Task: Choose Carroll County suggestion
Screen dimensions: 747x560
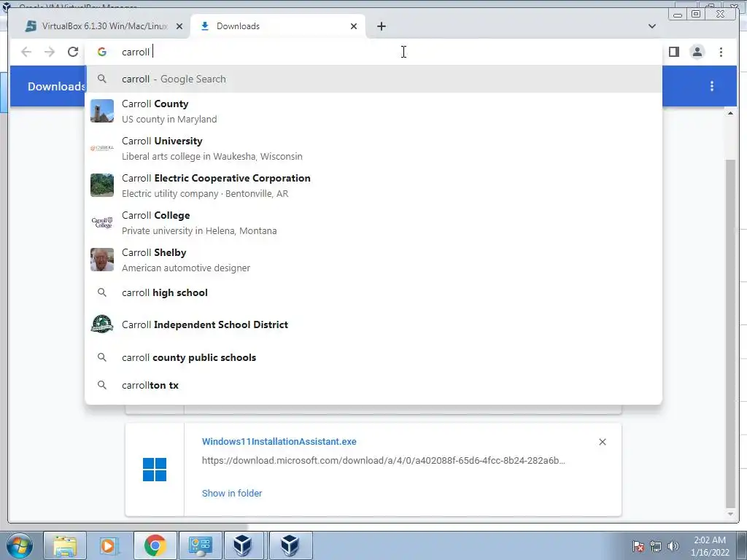Action: [x=373, y=112]
